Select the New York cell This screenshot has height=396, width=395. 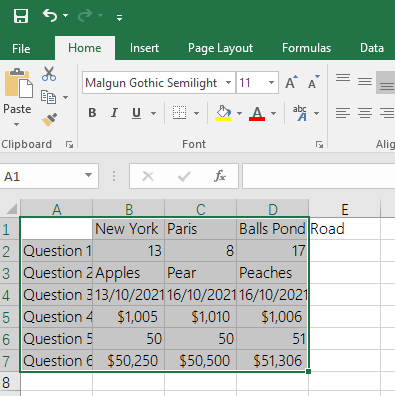(x=128, y=229)
